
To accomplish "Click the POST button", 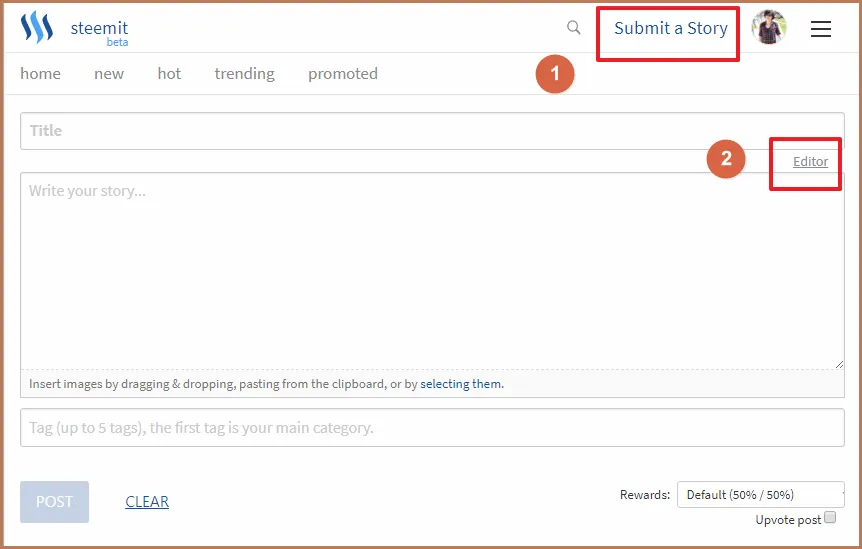I will click(x=54, y=502).
